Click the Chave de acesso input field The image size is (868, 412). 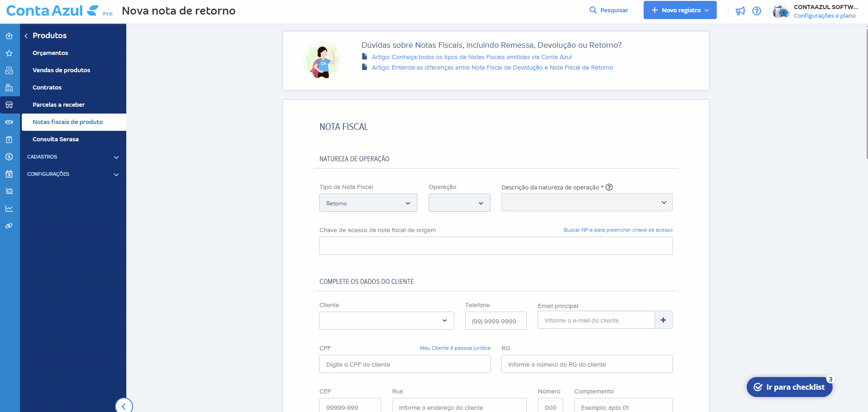click(496, 246)
